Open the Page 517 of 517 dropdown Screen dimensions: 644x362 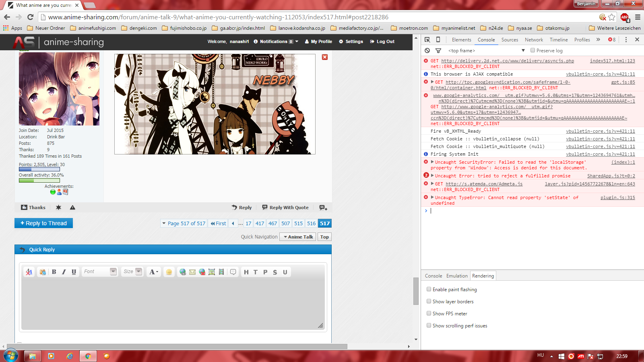(184, 223)
